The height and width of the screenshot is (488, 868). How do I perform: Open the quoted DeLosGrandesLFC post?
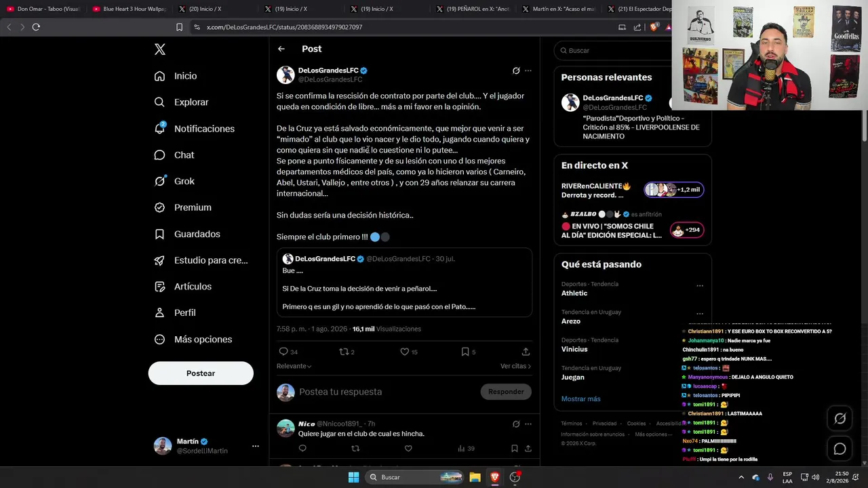404,283
